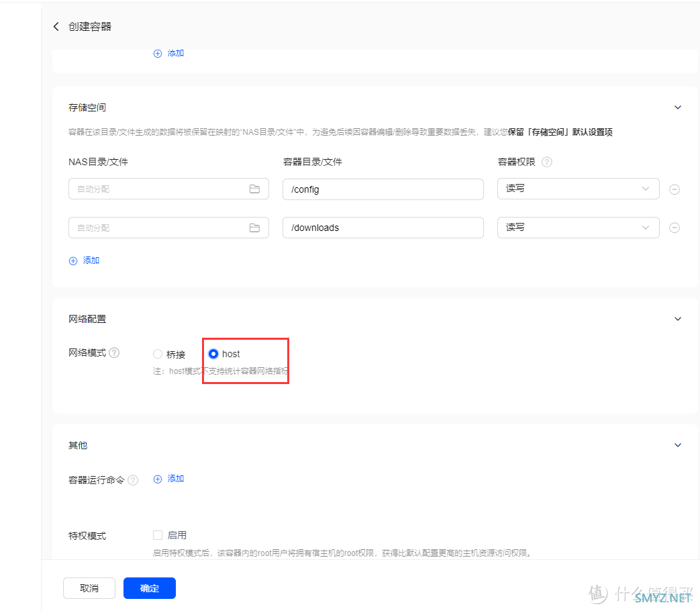Remove the /config mapping with minus icon
Image resolution: width=700 pixels, height=611 pixels.
pos(674,189)
